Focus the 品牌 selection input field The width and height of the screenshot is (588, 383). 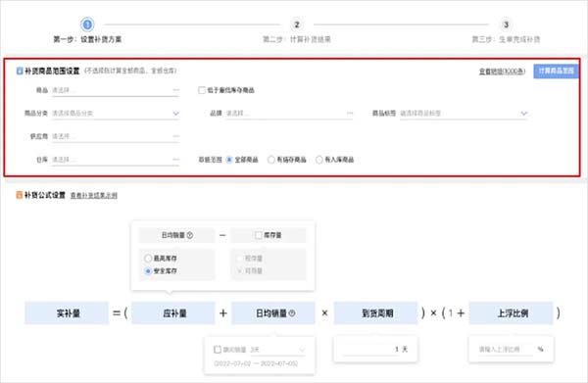(x=289, y=114)
